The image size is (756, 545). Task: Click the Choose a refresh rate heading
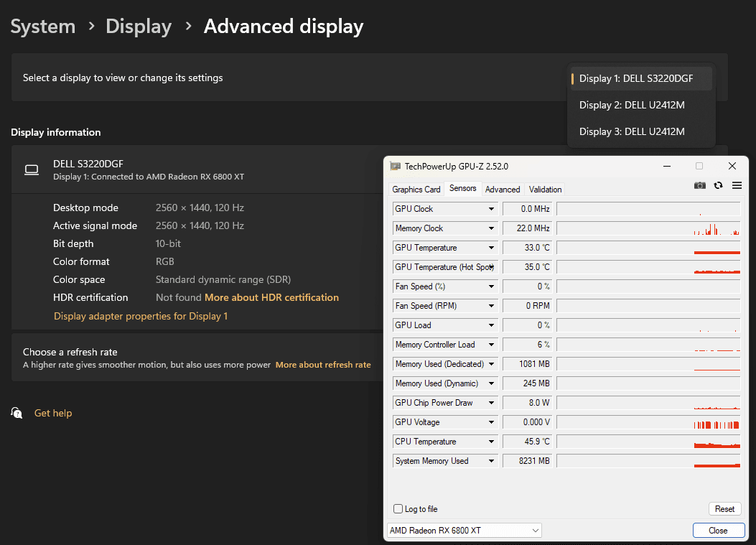[x=70, y=352]
